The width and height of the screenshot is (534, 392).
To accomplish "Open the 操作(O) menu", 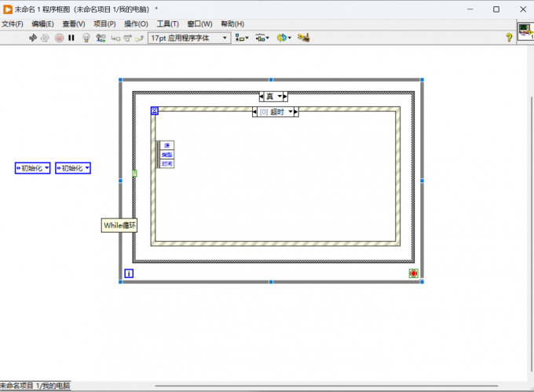I will click(x=136, y=24).
